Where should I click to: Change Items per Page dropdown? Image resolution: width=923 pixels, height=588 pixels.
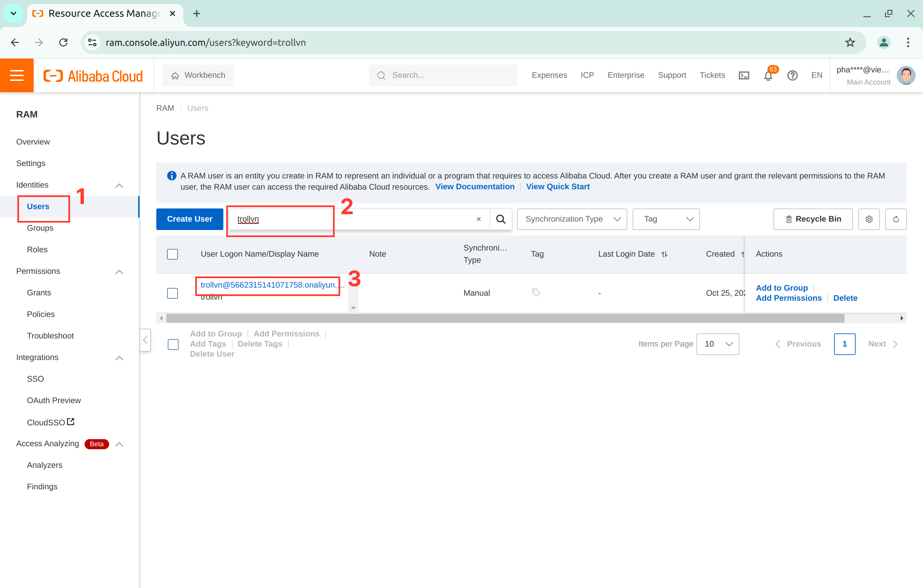[718, 344]
